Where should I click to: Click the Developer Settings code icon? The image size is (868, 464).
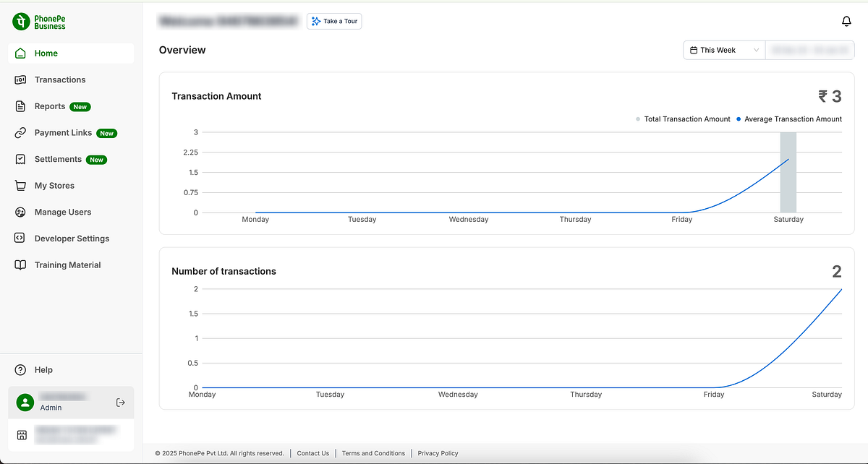20,239
